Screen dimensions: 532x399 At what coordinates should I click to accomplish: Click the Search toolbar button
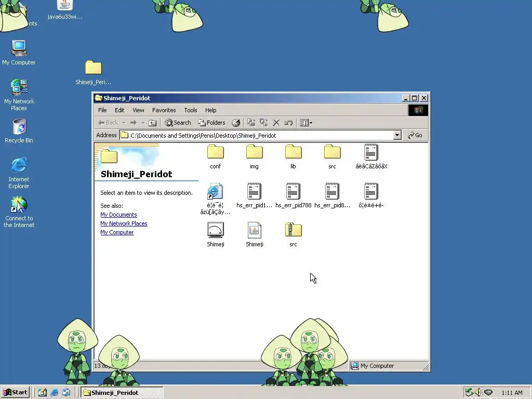click(x=178, y=123)
